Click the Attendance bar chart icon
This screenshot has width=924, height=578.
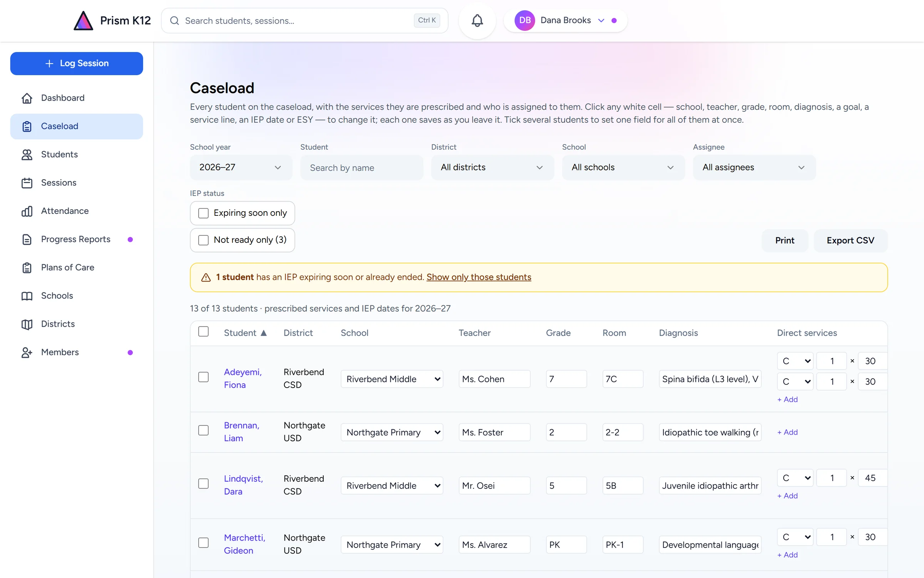point(27,211)
